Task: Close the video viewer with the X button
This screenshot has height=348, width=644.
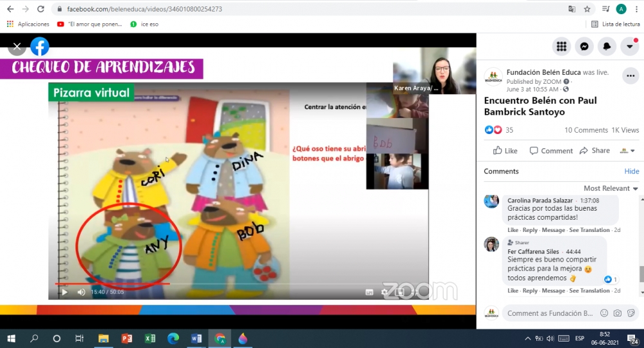Action: pyautogui.click(x=17, y=46)
